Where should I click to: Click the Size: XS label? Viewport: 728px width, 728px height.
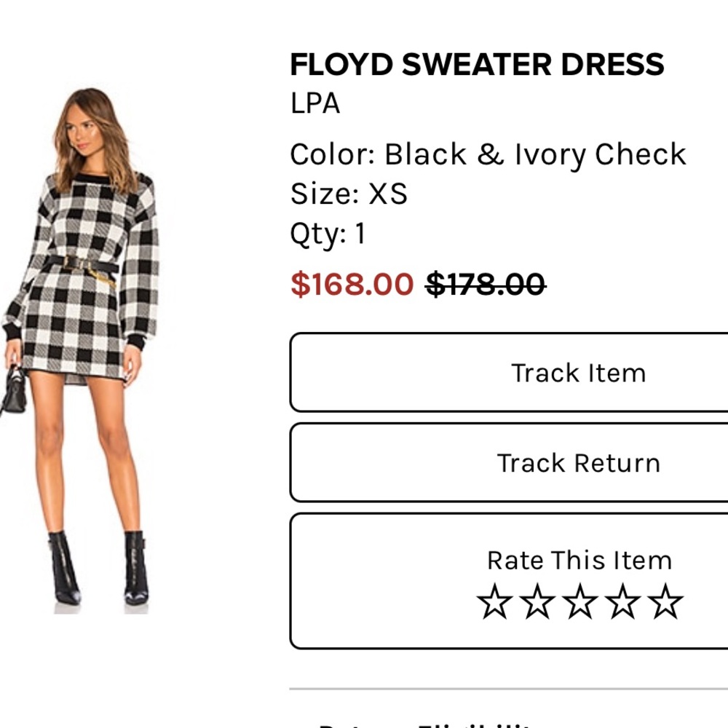coord(349,194)
